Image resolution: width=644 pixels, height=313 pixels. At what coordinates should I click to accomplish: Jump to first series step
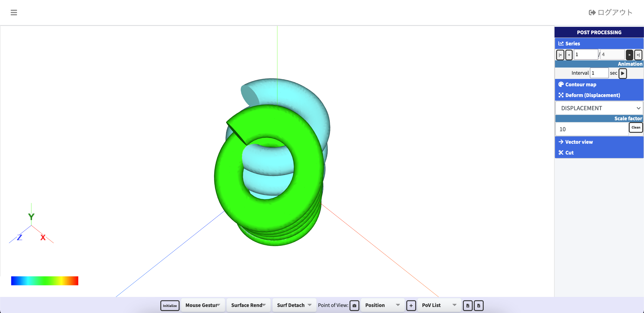[560, 55]
